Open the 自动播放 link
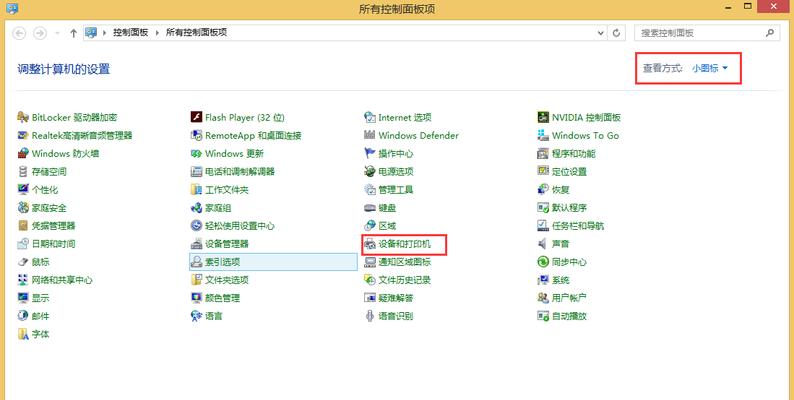794x400 pixels. (569, 316)
